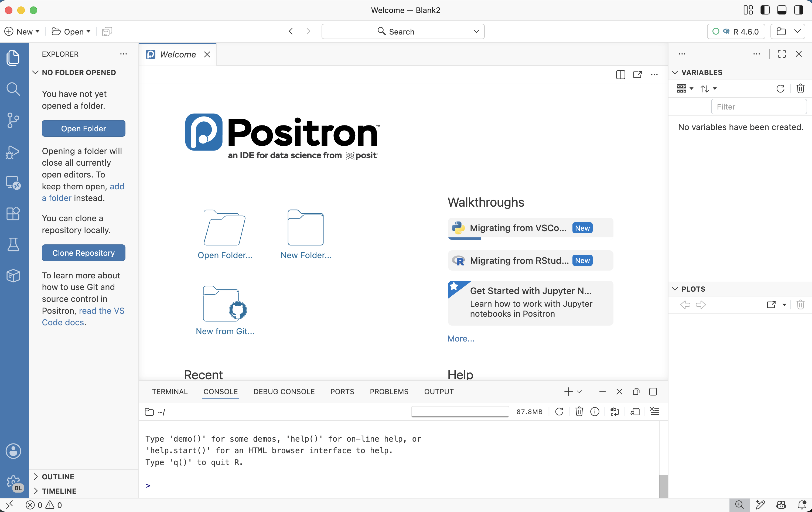Click the Variables Filter input field

pyautogui.click(x=759, y=107)
